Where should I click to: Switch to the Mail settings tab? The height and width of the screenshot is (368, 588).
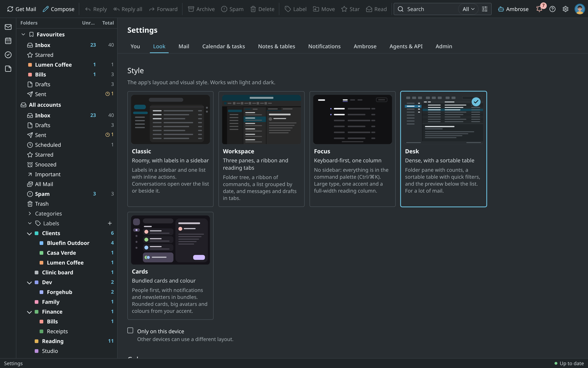click(184, 46)
